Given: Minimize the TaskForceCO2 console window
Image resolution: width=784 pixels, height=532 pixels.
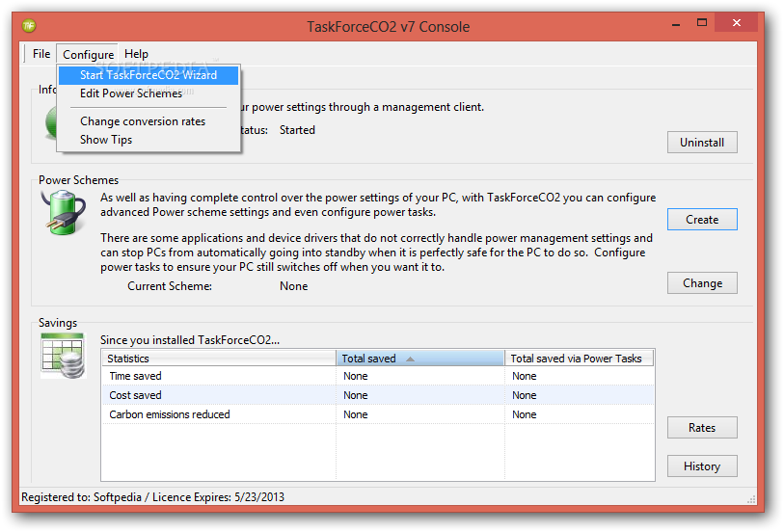Looking at the screenshot, I should click(676, 23).
